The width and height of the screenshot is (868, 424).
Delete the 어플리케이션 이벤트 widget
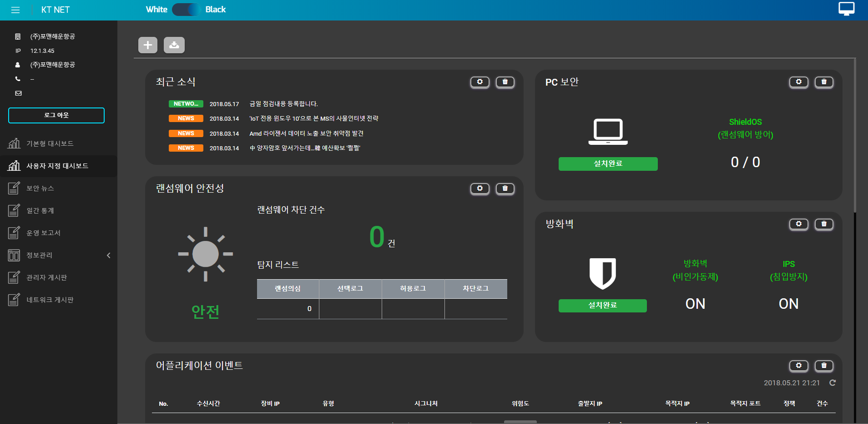tap(824, 366)
